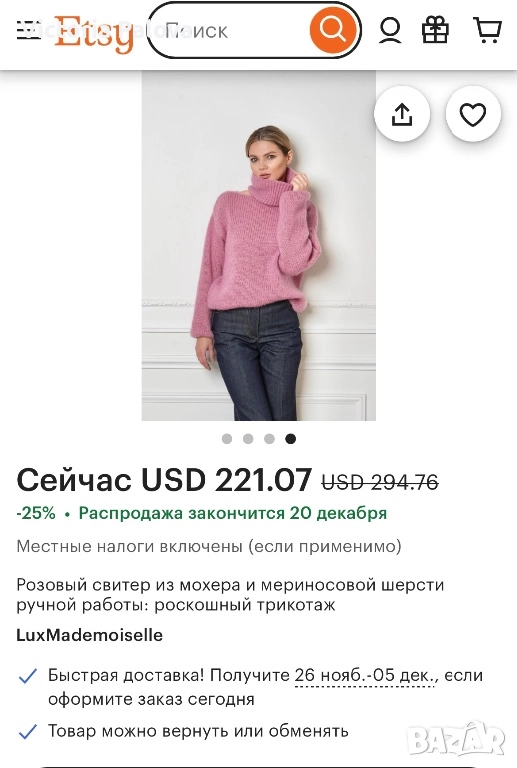517x768 pixels.
Task: Go to the Etsy logo home link
Action: coord(94,33)
